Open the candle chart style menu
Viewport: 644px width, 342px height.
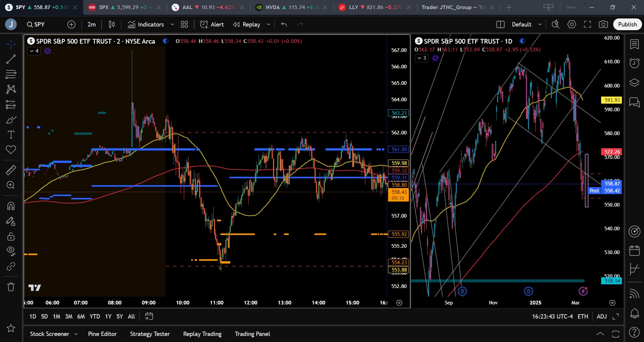pyautogui.click(x=112, y=24)
